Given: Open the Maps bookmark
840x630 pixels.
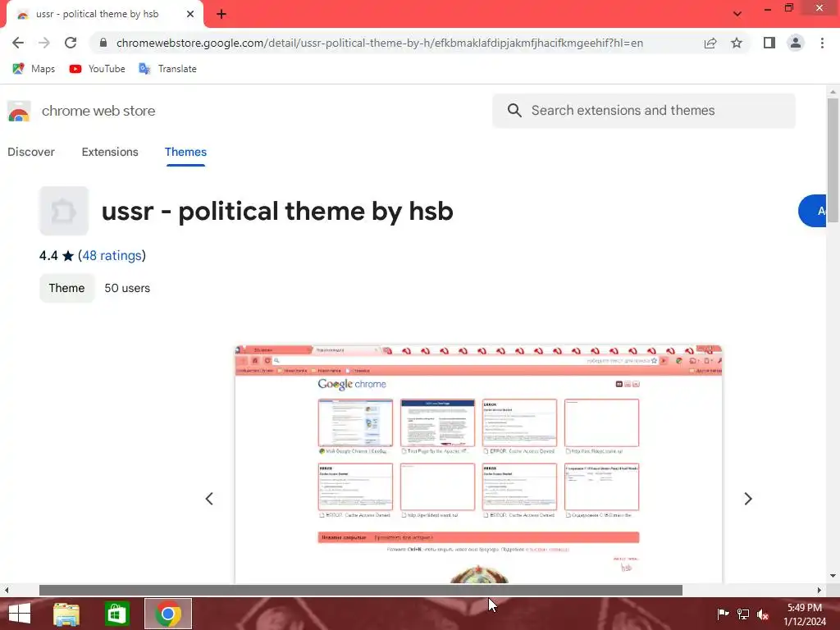Looking at the screenshot, I should pos(34,69).
